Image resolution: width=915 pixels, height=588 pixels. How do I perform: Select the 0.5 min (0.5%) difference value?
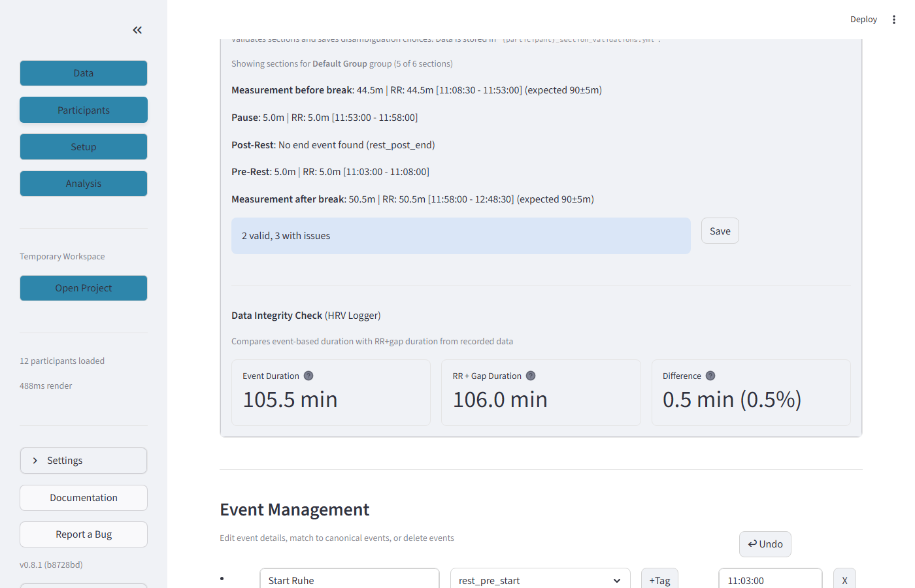pos(732,399)
